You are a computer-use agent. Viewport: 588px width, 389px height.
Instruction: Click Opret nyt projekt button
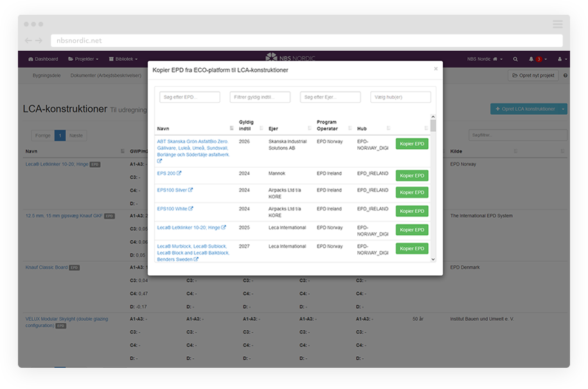(x=533, y=75)
